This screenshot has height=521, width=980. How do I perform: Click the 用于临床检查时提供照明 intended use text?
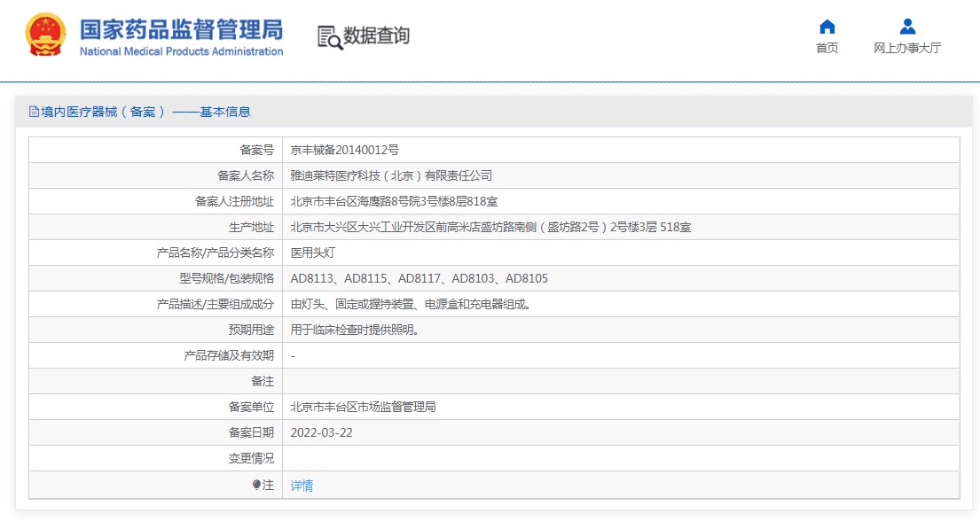[355, 330]
